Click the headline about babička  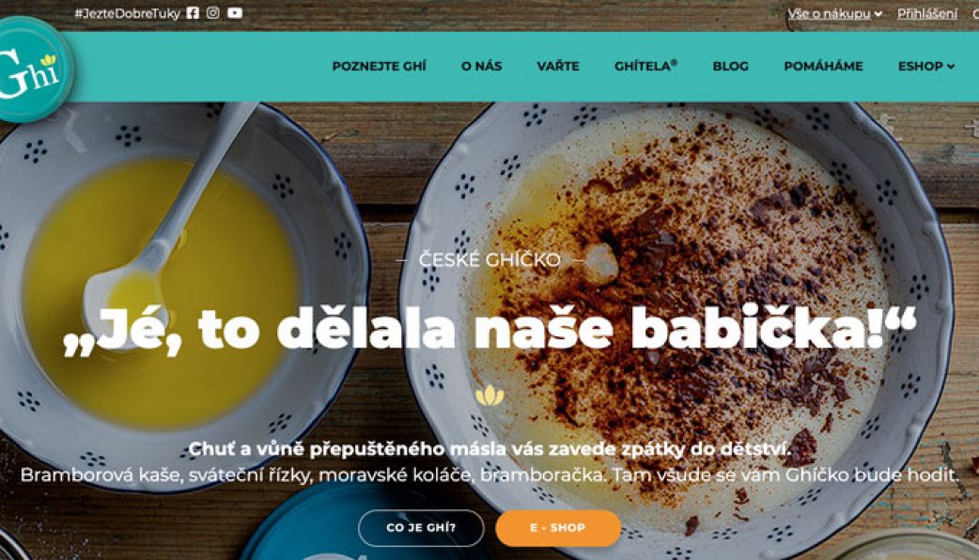490,329
